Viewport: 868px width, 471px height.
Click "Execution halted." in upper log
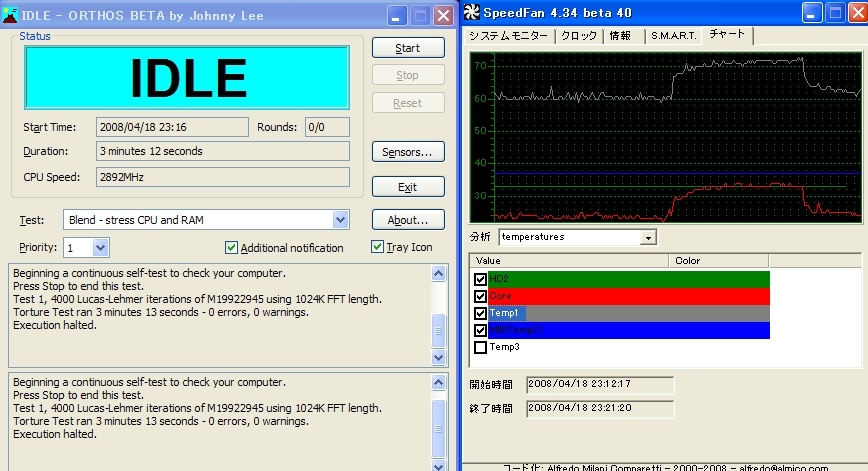click(55, 325)
